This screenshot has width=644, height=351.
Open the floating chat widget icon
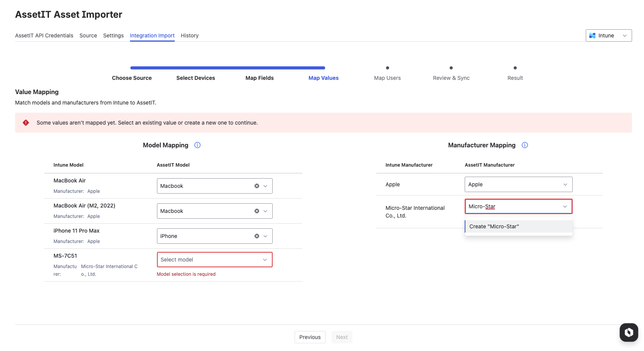[629, 332]
